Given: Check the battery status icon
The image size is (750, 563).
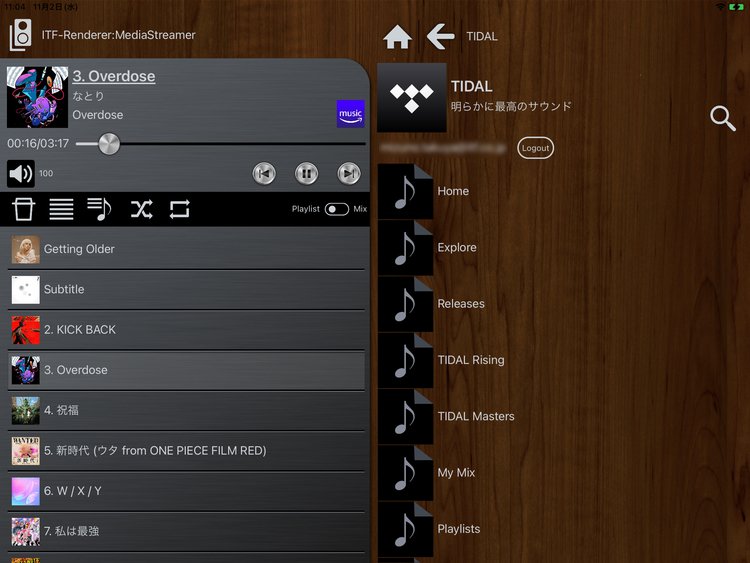Looking at the screenshot, I should [x=736, y=7].
